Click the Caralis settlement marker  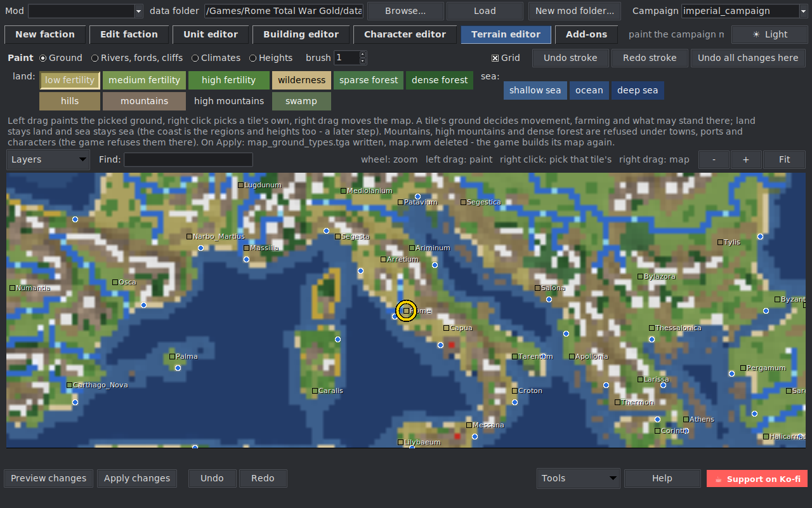315,391
